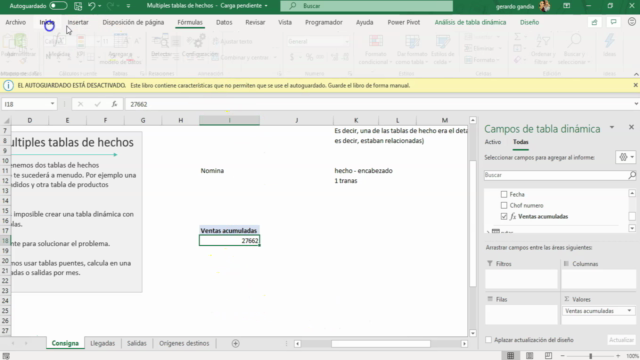
Task: Click the Select All corner triangle
Action: [x=7, y=120]
